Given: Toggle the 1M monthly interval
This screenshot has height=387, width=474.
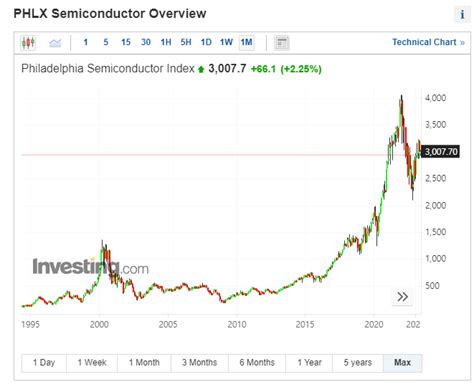Looking at the screenshot, I should coord(247,42).
